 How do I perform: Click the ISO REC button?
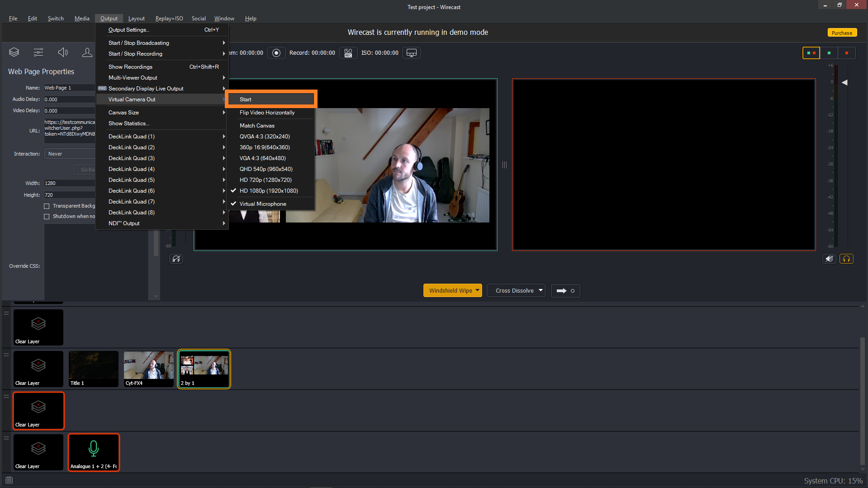pos(348,53)
